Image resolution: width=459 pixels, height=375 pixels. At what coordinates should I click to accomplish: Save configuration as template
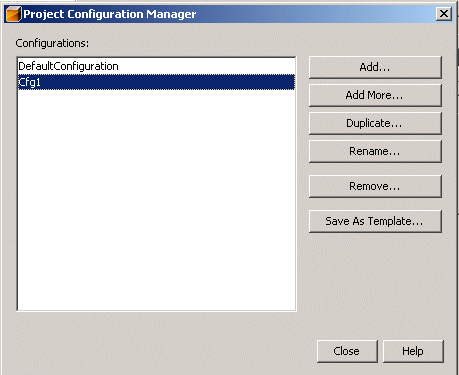pos(375,221)
